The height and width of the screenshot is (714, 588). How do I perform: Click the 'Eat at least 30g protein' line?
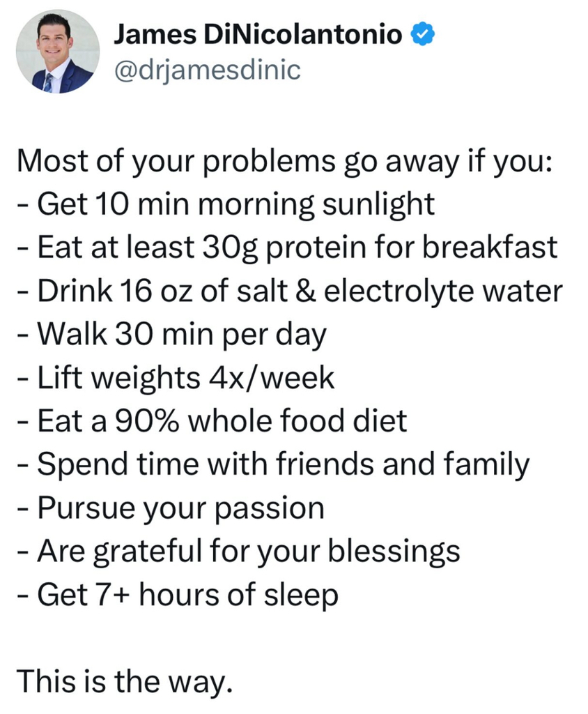(287, 248)
